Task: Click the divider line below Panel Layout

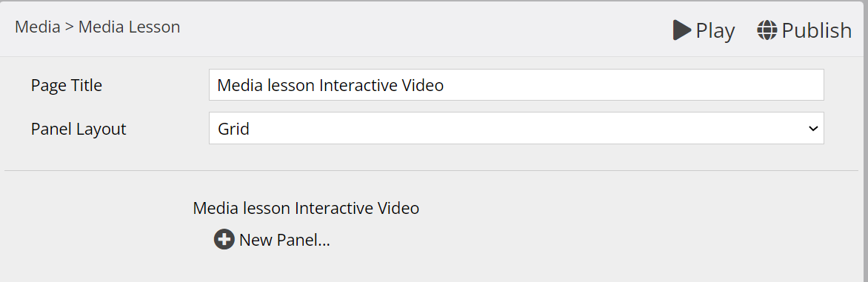Action: coord(431,171)
